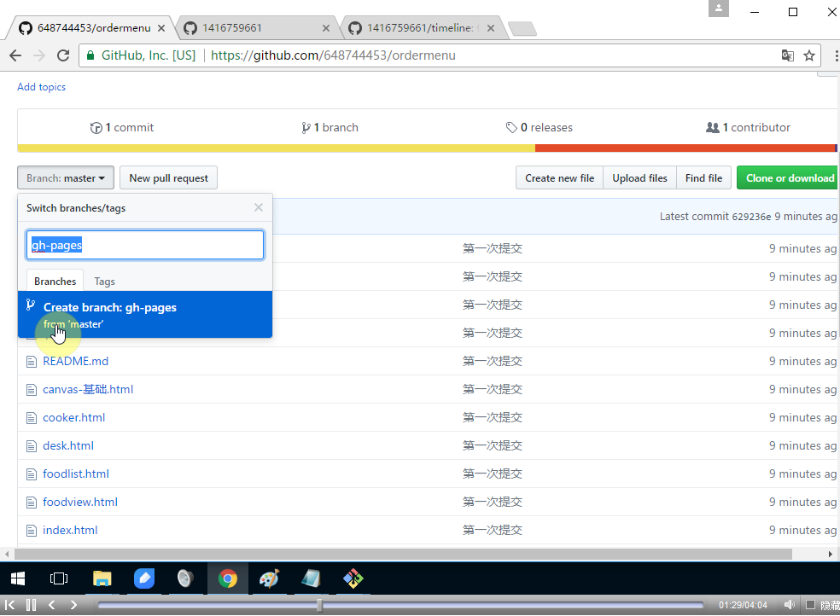Click the New pull request button
Image resolution: width=840 pixels, height=616 pixels.
pos(168,178)
